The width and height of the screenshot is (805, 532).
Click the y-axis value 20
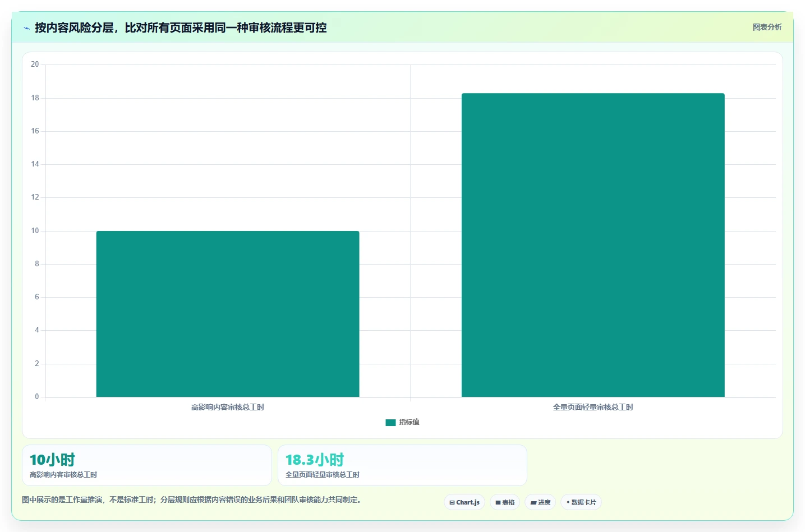pos(35,64)
